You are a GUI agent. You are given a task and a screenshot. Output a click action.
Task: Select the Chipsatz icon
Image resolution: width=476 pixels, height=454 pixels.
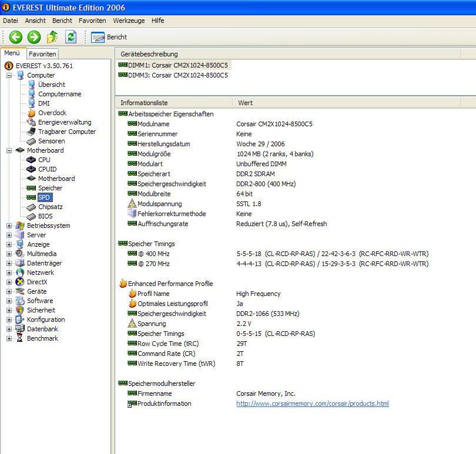31,207
